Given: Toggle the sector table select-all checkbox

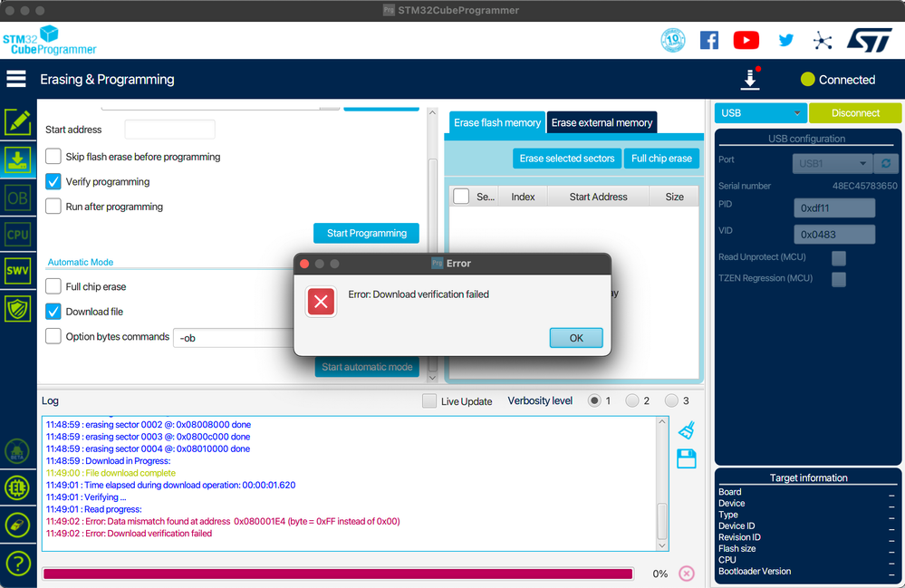Looking at the screenshot, I should click(x=461, y=197).
